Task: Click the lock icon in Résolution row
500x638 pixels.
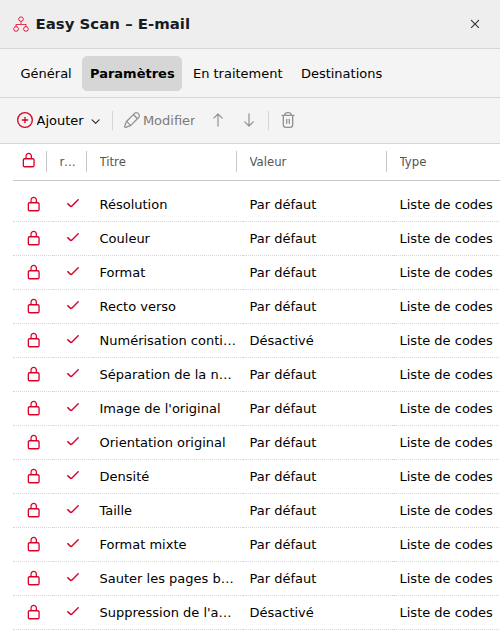Action: (34, 204)
